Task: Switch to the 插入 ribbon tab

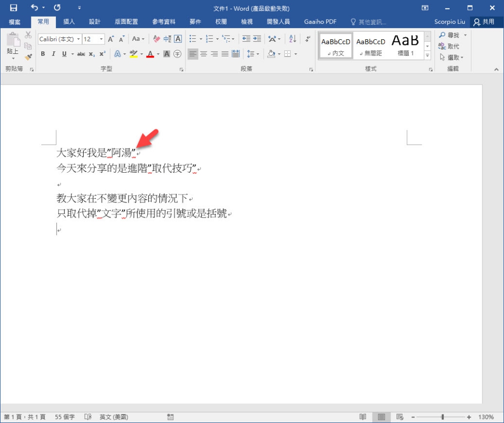Action: coord(69,22)
